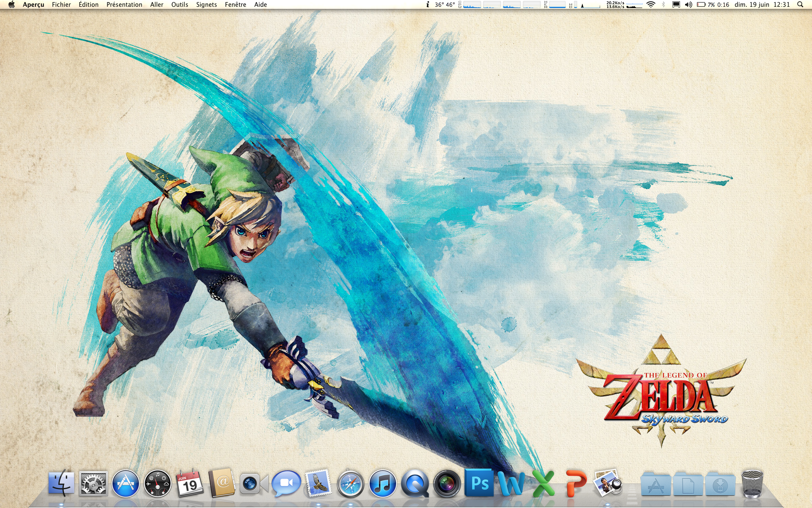
Task: Open the CPU usage graph monitor
Action: click(x=499, y=5)
